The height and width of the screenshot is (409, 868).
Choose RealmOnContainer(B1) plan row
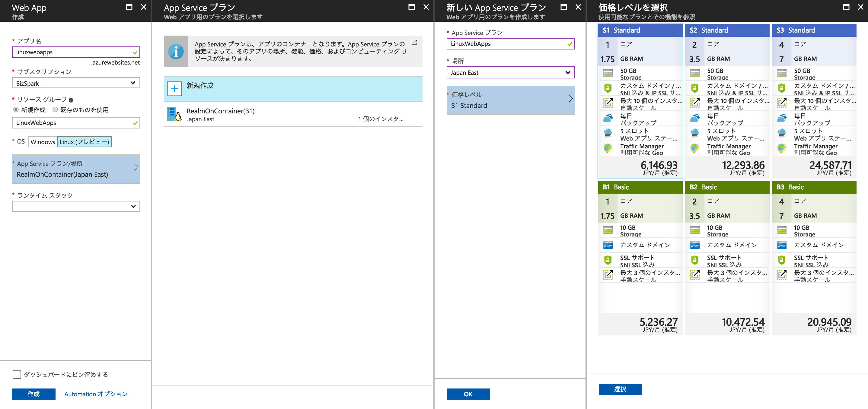(x=293, y=114)
